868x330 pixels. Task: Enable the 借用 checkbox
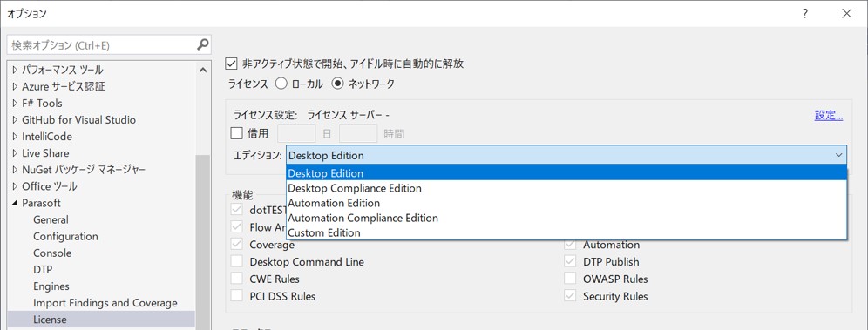[237, 132]
